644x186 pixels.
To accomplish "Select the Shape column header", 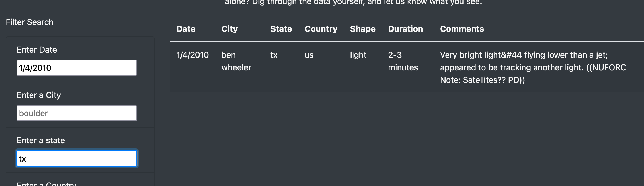I will click(363, 29).
